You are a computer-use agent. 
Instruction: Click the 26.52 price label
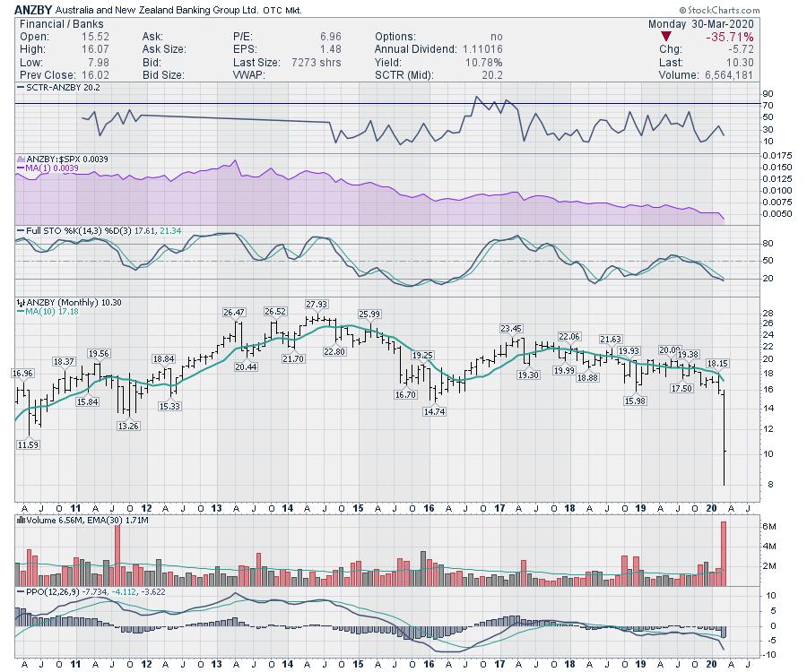point(275,312)
